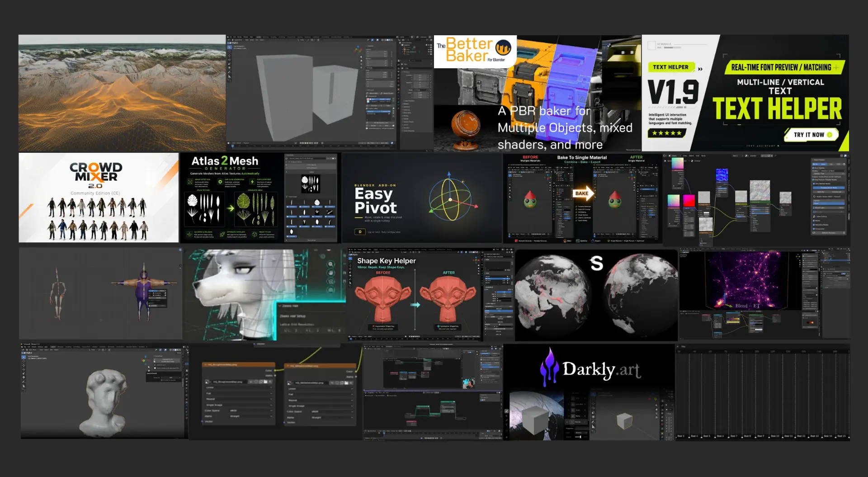Select the Easy Pivot add-on thumbnail
Image resolution: width=868 pixels, height=477 pixels.
(x=422, y=198)
